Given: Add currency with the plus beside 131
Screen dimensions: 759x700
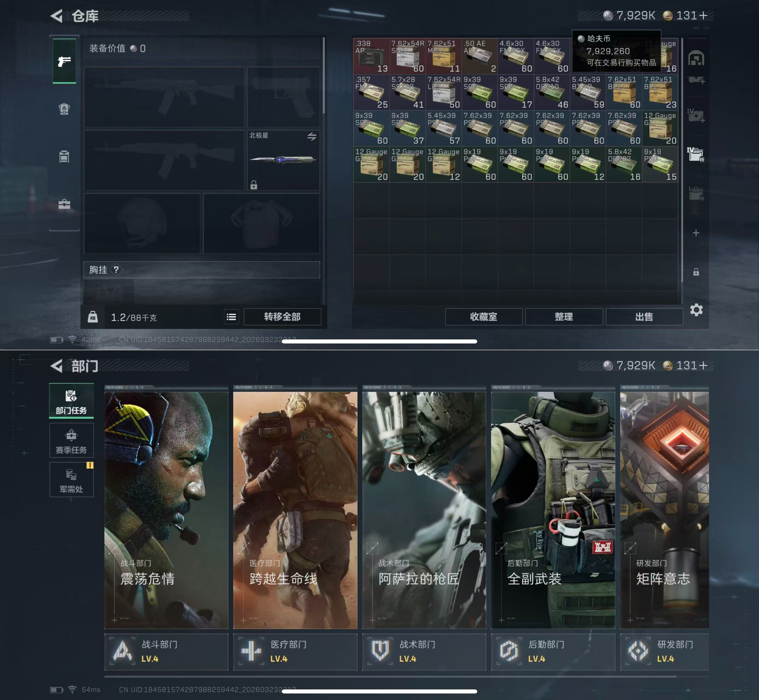Looking at the screenshot, I should [703, 16].
